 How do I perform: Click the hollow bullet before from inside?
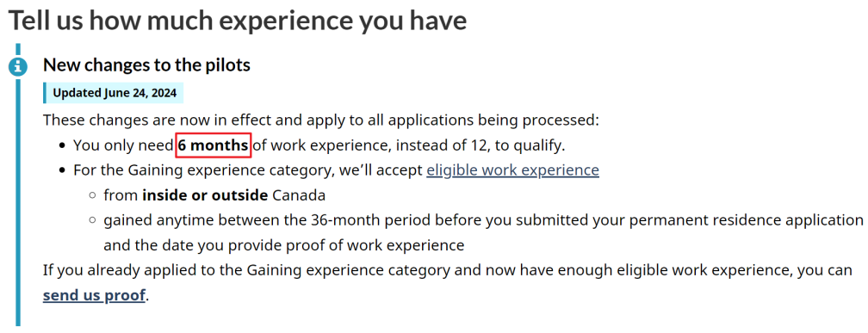coord(93,196)
